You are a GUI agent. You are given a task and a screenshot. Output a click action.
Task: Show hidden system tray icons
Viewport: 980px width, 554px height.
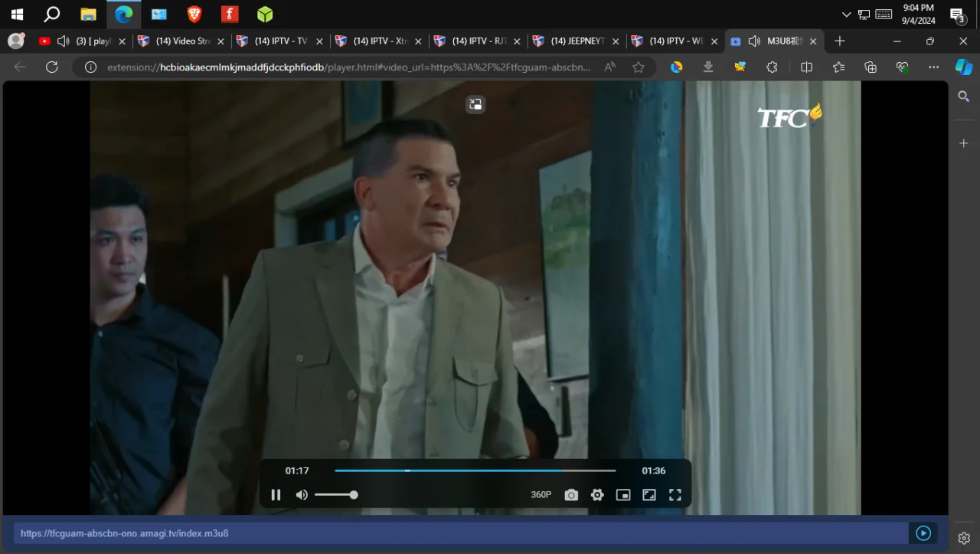point(846,15)
